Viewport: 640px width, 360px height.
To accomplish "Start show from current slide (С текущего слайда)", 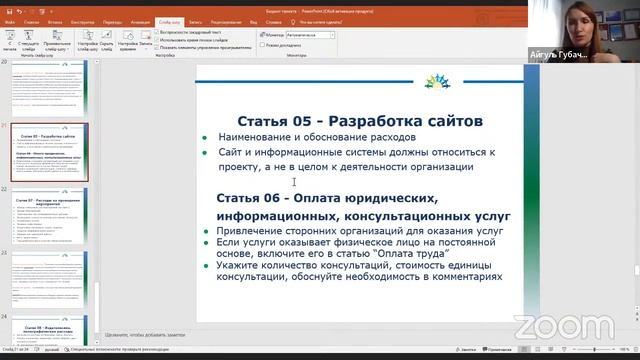I will click(29, 40).
